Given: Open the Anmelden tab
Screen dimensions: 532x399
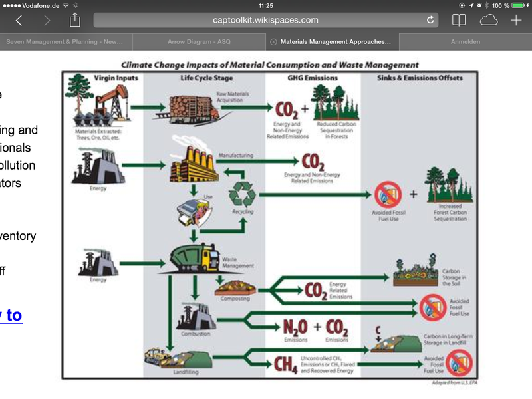Looking at the screenshot, I should [465, 41].
